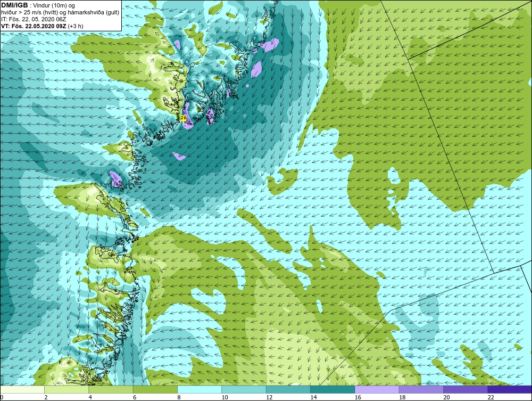Image resolution: width=532 pixels, height=401 pixels.
Task: Click the 18–20 m/s purple legend swatch
Action: coord(421,389)
